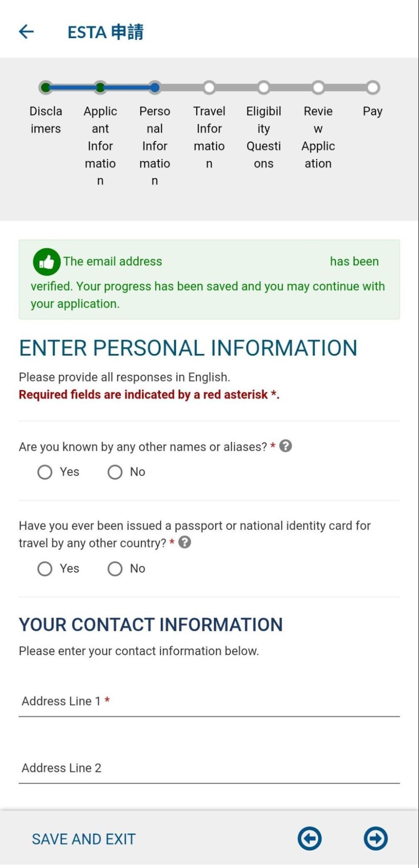Viewport: 419px width, 868px height.
Task: Open help icon for passport question
Action: pyautogui.click(x=185, y=542)
